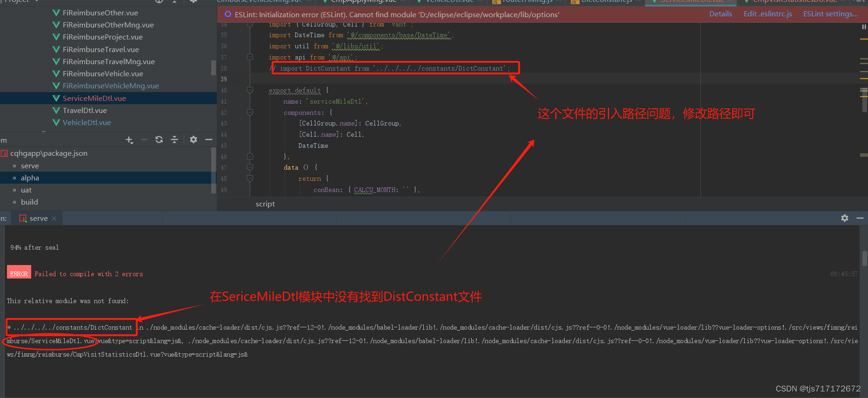Open TravelDtl.vue

[85, 110]
